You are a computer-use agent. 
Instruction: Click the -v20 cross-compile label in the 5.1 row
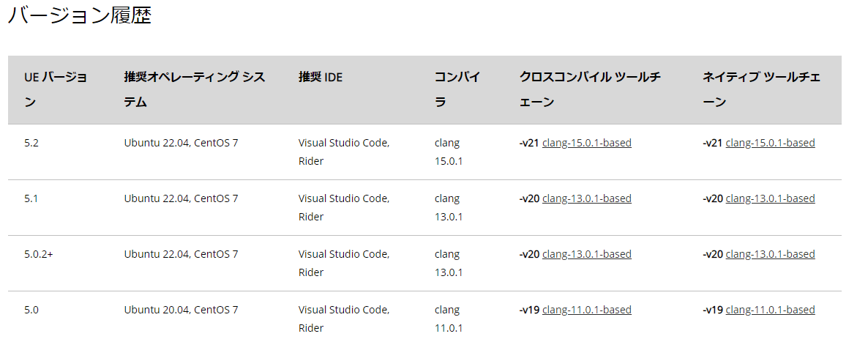pyautogui.click(x=529, y=198)
